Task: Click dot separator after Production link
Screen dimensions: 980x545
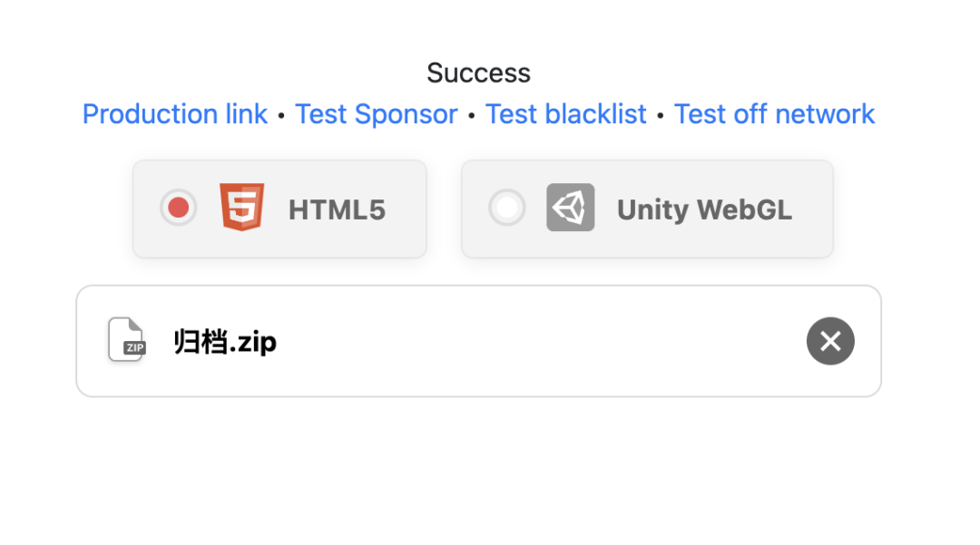Action: 281,116
